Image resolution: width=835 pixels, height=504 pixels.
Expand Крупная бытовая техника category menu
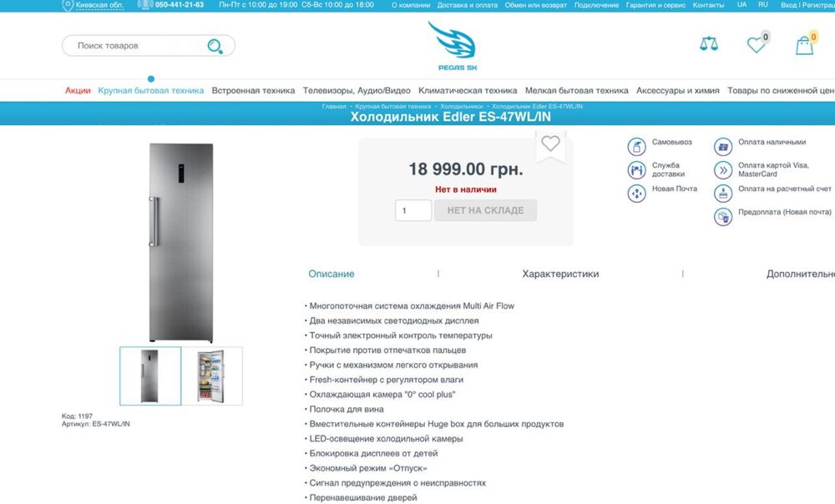tap(150, 90)
